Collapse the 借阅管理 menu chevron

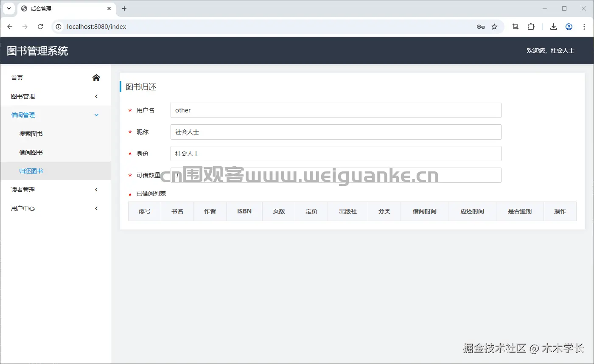pos(96,115)
